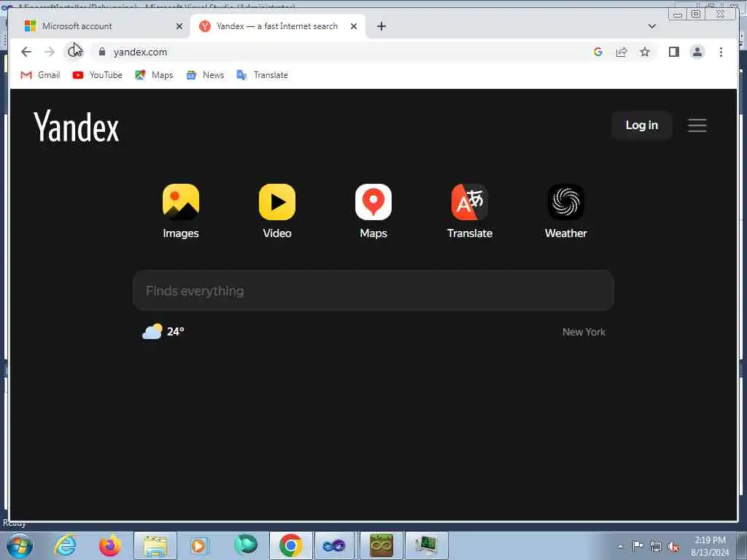The height and width of the screenshot is (560, 747).
Task: Click the browser forward arrow
Action: [x=50, y=52]
